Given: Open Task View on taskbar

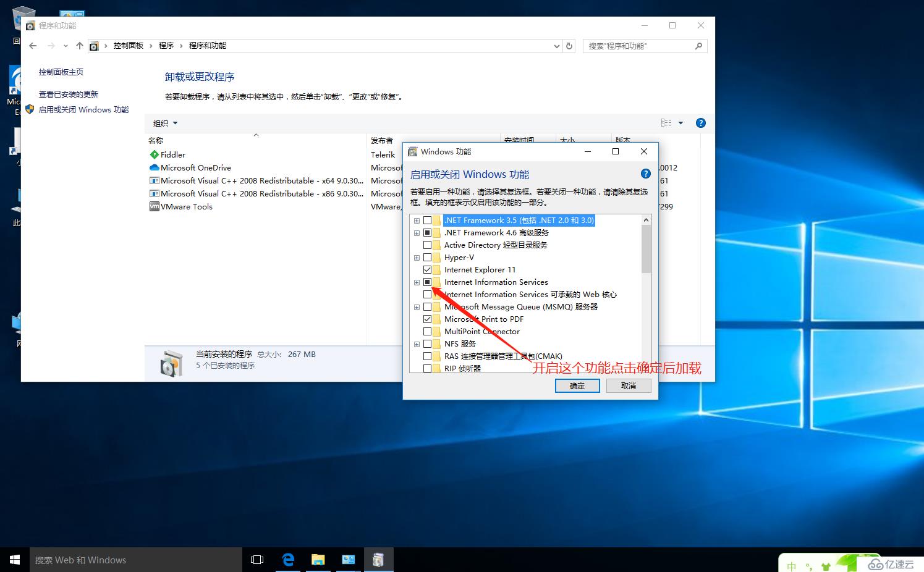Looking at the screenshot, I should (257, 560).
